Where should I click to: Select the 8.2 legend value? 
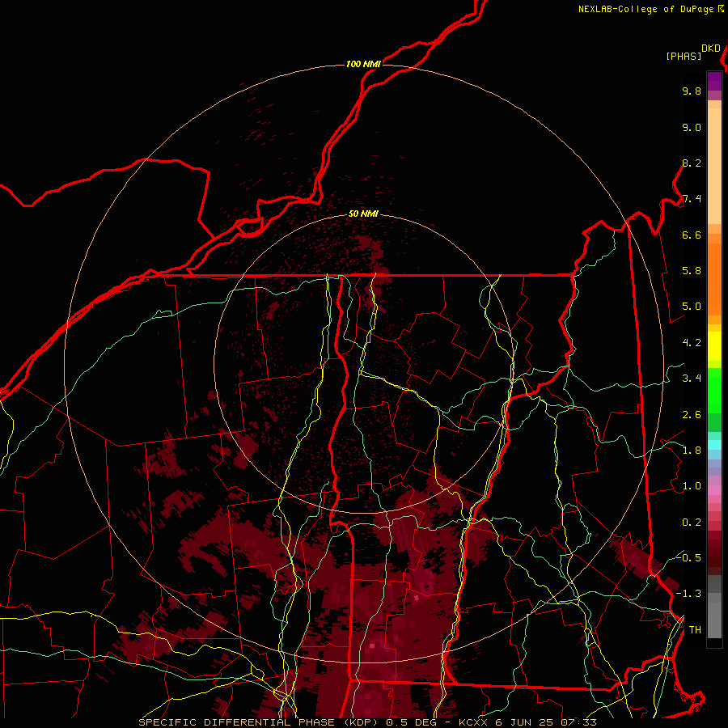(692, 163)
